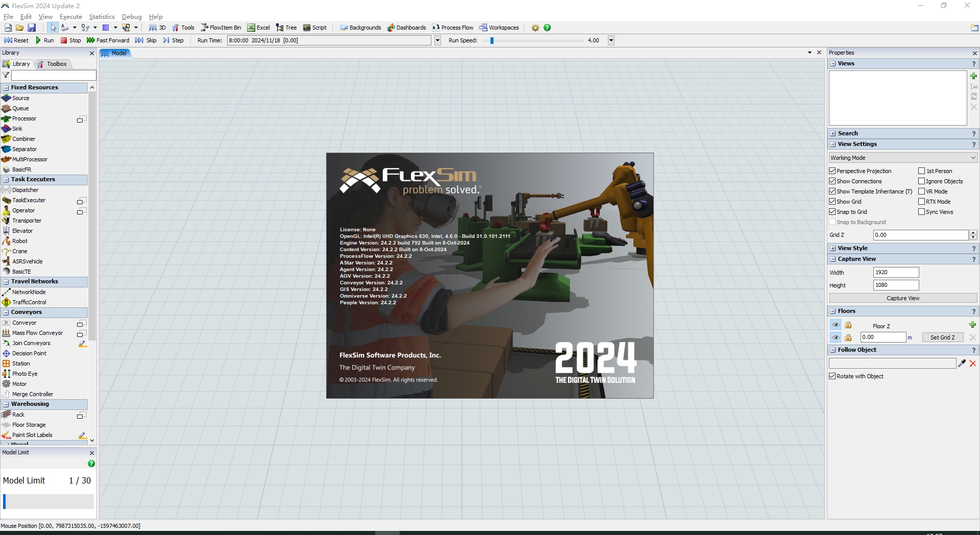Open the Run Speed dropdown arrow

[611, 40]
